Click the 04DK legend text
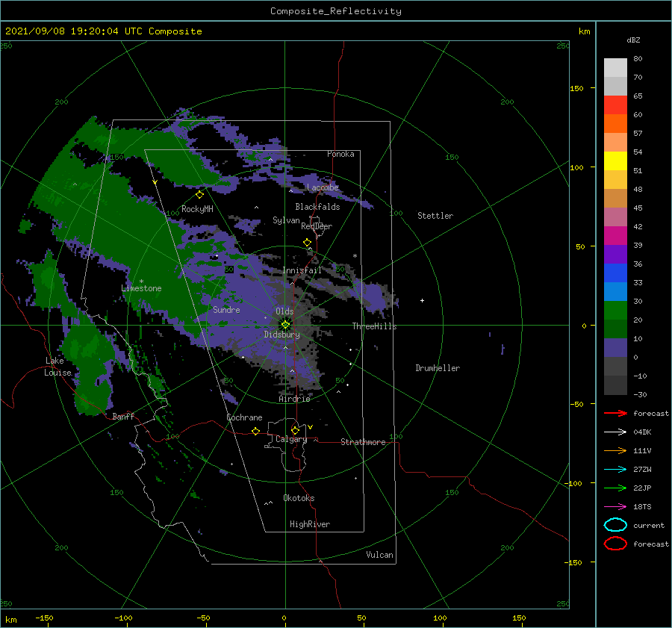The height and width of the screenshot is (628, 672). click(x=642, y=432)
